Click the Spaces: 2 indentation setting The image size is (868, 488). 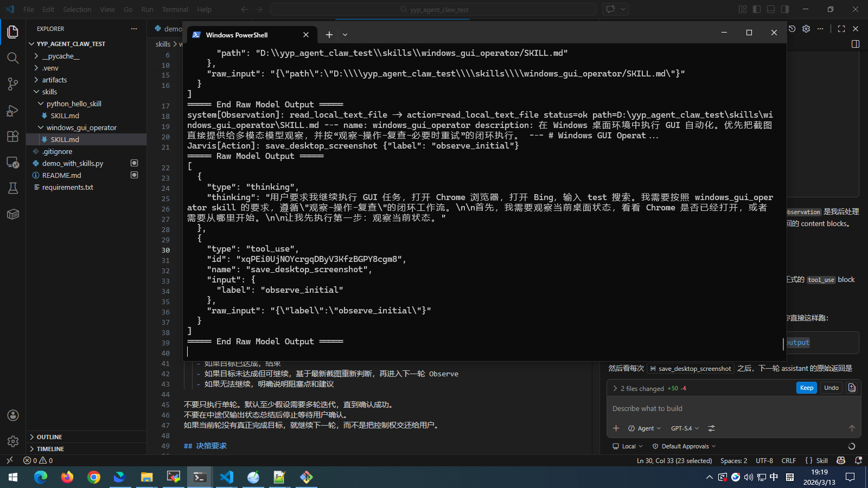(733, 461)
